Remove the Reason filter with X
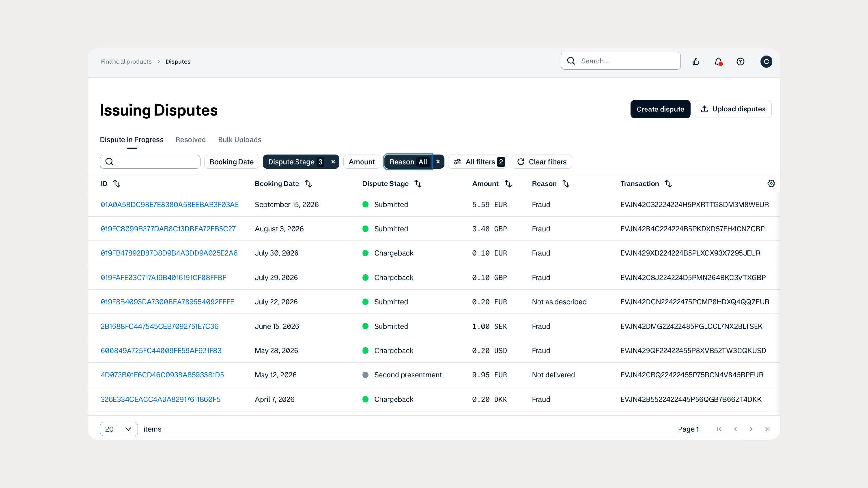The image size is (868, 488). (x=438, y=162)
